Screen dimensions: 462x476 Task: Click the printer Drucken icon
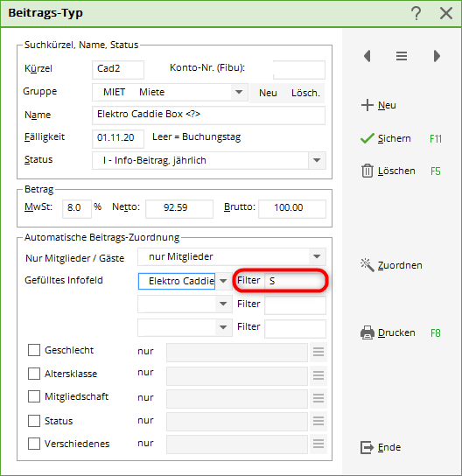coord(367,332)
